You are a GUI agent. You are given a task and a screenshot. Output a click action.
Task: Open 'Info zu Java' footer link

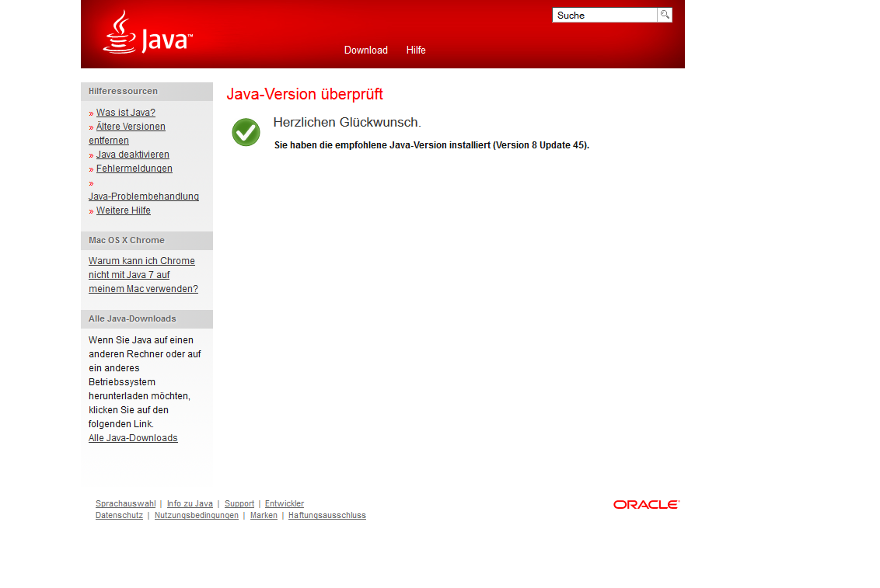coord(190,504)
